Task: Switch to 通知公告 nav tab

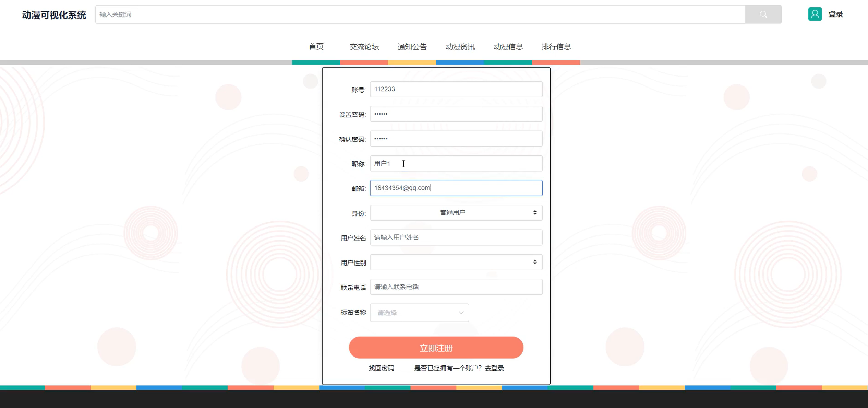Action: (412, 47)
